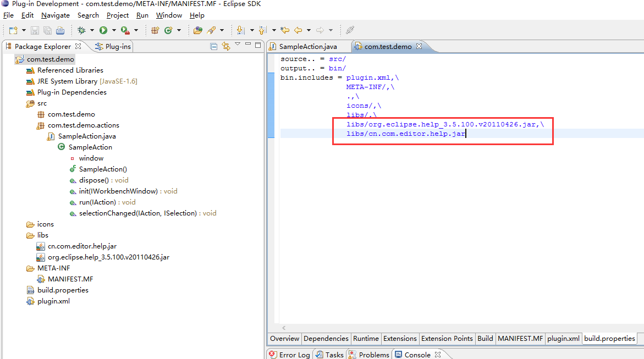The height and width of the screenshot is (359, 644).
Task: Switch to the Plug-ins view tab
Action: [113, 46]
